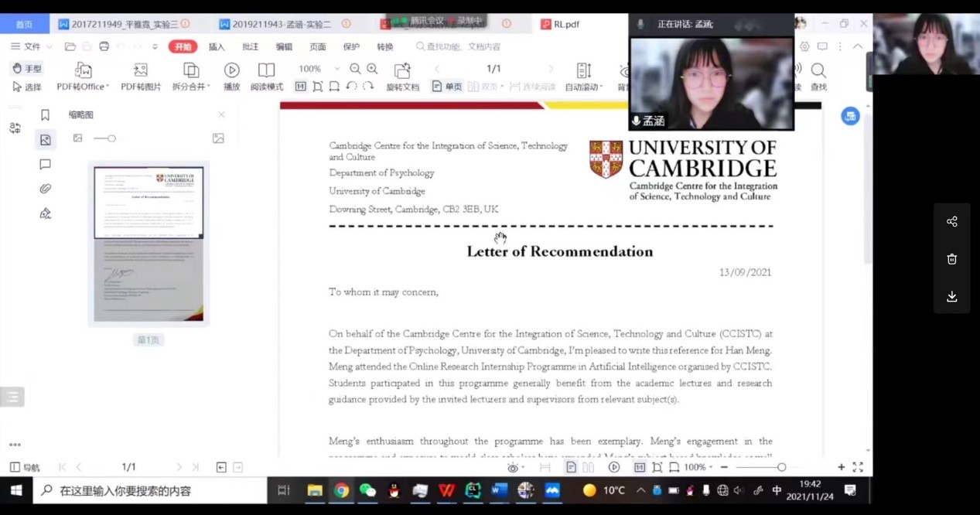Click the floating blue assistant button

(850, 116)
